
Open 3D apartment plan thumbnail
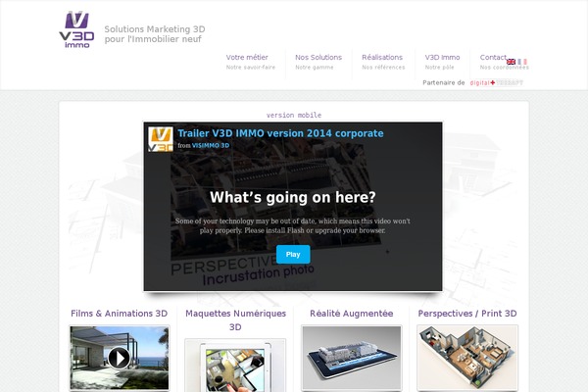467,358
